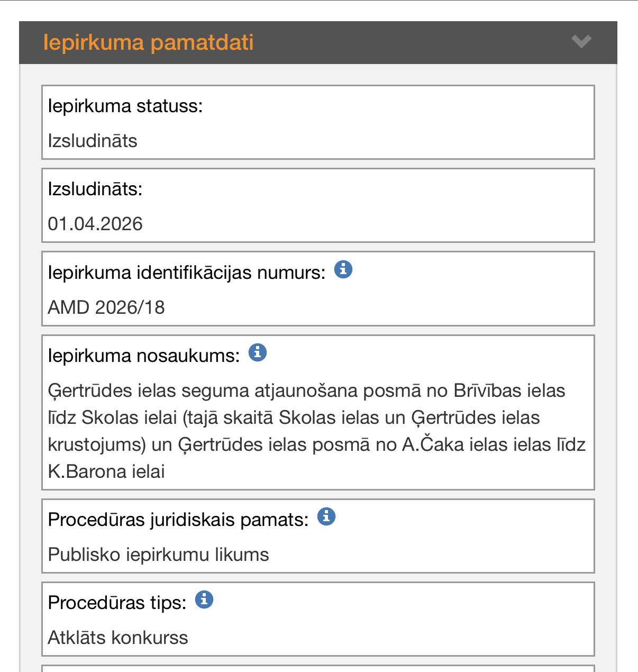638x672 pixels.
Task: Collapse the Iepirkuma pamatdati section chevron
Action: click(581, 41)
